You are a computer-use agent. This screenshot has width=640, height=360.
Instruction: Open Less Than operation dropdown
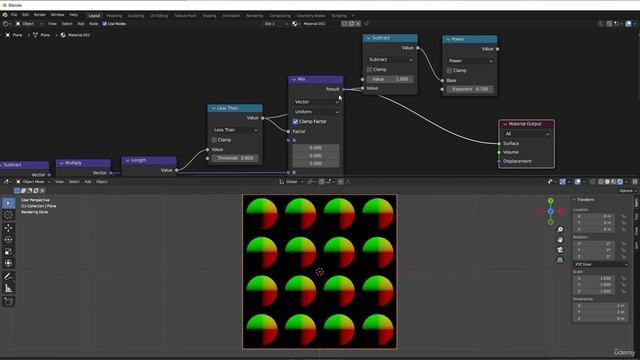pyautogui.click(x=235, y=130)
